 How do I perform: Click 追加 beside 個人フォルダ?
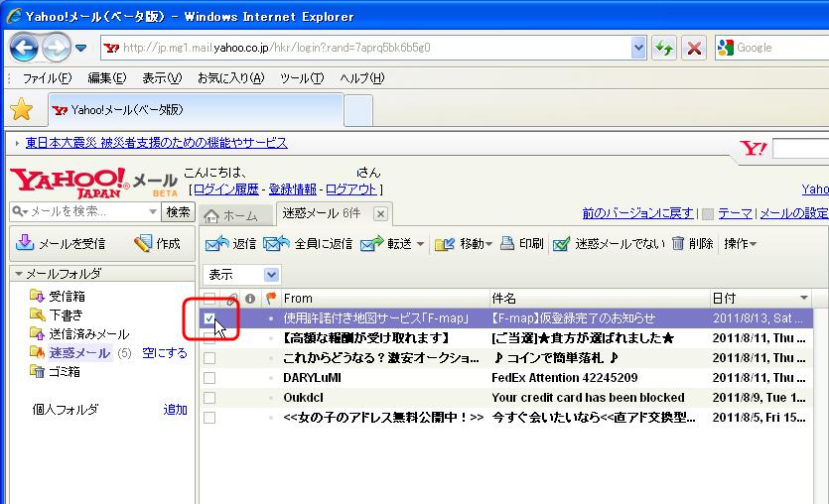(x=175, y=410)
